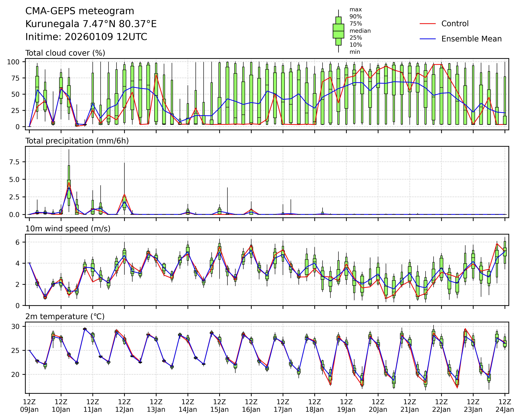The width and height of the screenshot is (521, 420).
Task: Click the 'median' percentile legend label
Action: click(x=360, y=31)
